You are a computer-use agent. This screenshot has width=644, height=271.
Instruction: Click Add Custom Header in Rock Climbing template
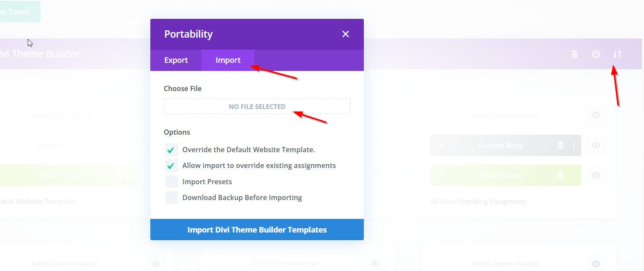(506, 115)
